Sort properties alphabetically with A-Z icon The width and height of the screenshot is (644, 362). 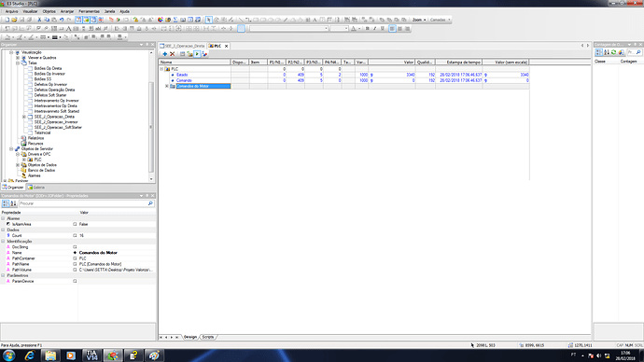[x=13, y=203]
